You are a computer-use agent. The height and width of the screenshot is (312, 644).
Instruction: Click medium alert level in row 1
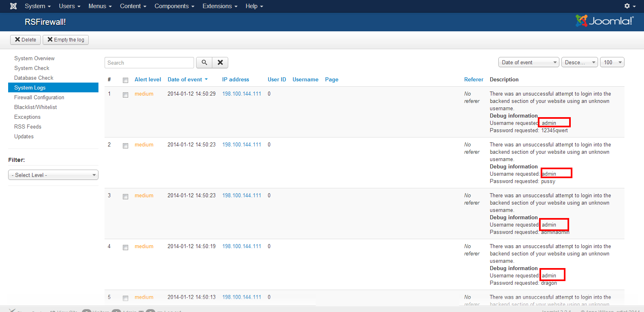tap(144, 94)
